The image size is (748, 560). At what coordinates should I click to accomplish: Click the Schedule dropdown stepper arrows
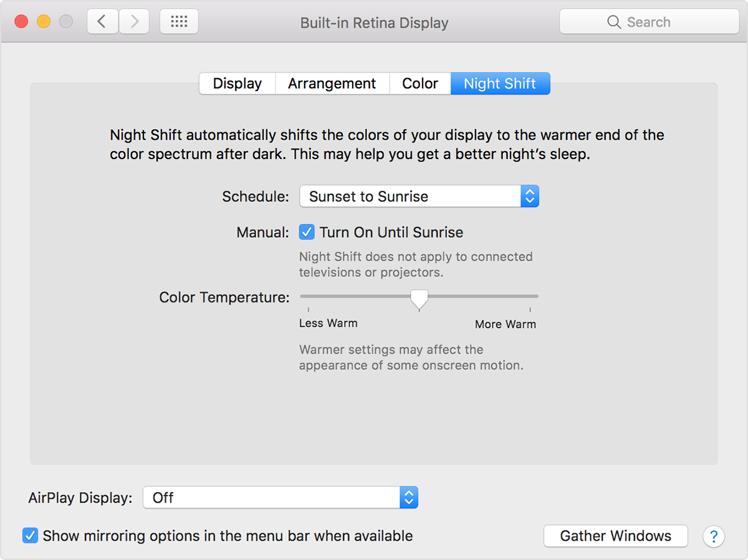(x=529, y=196)
